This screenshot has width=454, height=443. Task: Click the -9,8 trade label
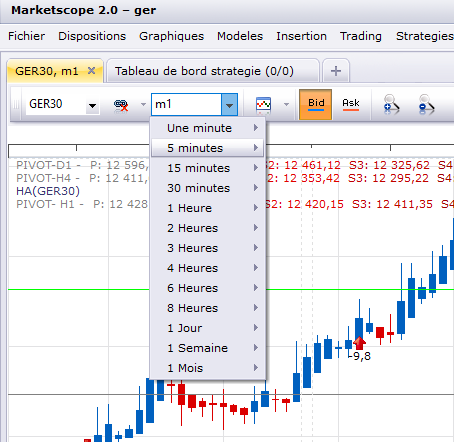[359, 356]
